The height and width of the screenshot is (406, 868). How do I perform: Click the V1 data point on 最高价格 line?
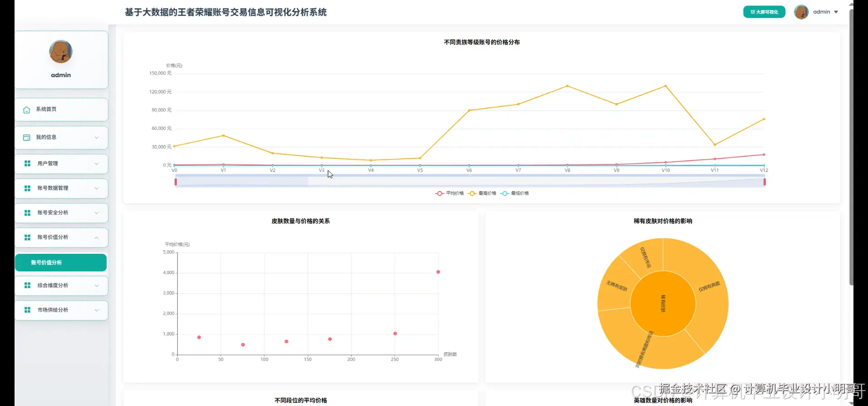coord(223,135)
